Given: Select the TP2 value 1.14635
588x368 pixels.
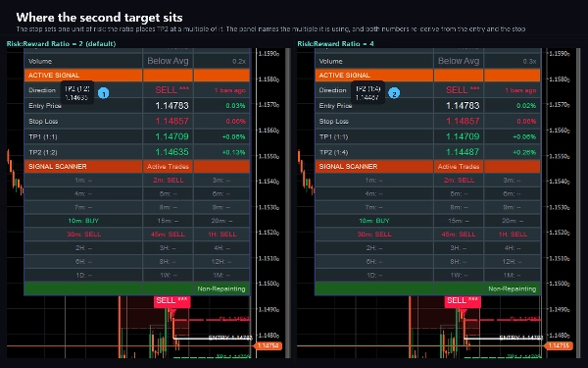Looking at the screenshot, I should 171,152.
